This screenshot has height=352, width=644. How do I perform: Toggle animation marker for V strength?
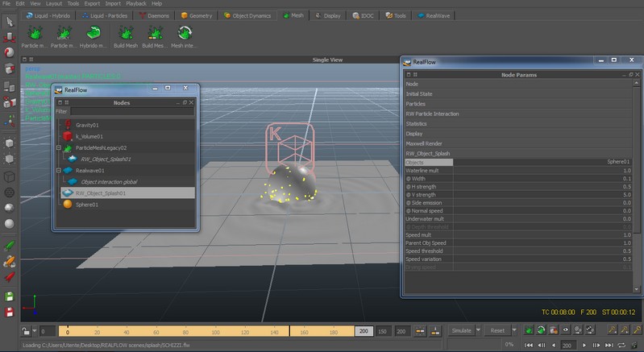(x=409, y=195)
